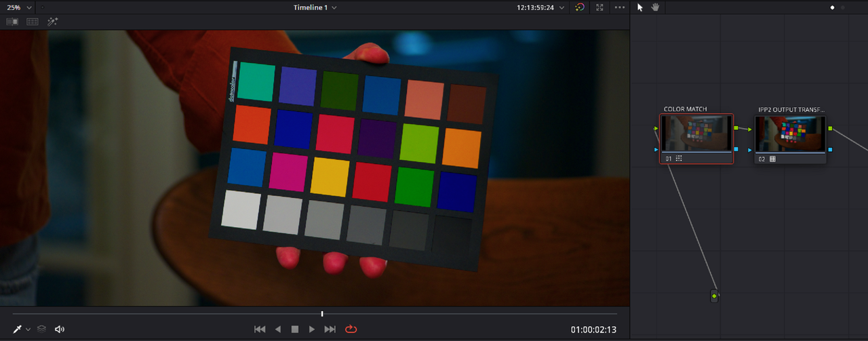Click the green source input connector at bottom
This screenshot has height=341, width=868.
(714, 296)
